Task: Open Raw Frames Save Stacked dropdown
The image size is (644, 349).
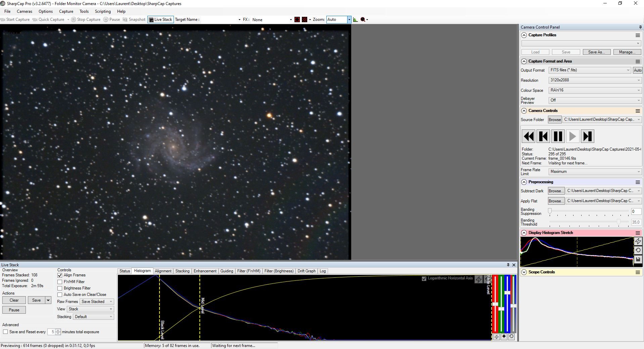Action: pos(97,302)
